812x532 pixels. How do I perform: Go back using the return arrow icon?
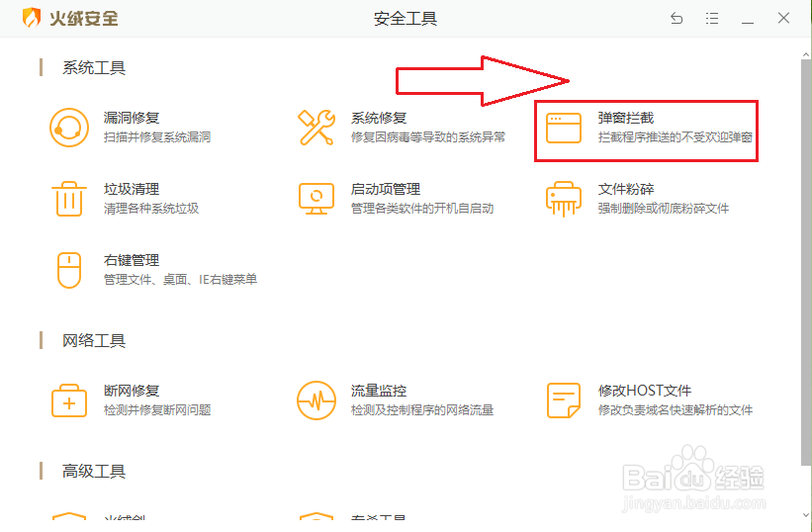pos(677,19)
